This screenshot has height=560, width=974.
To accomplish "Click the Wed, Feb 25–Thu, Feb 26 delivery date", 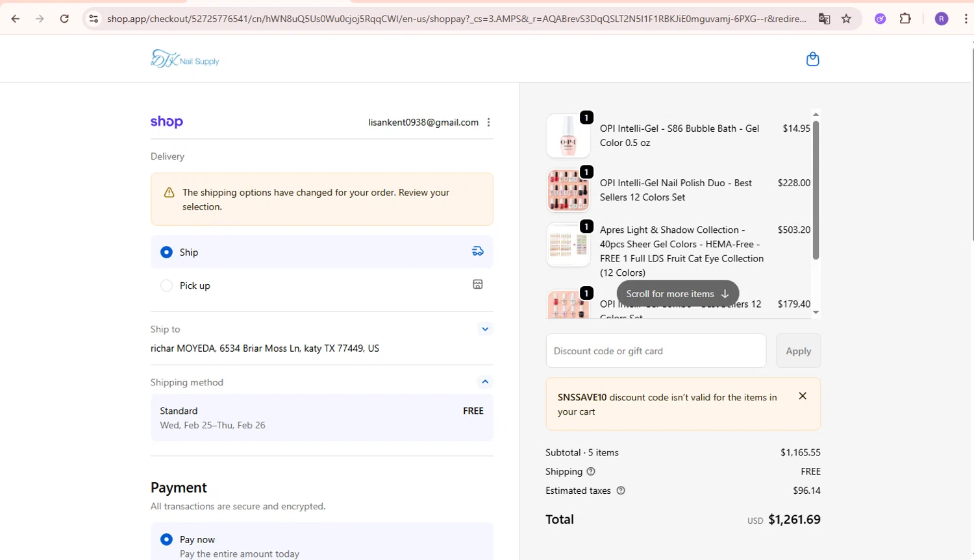I will pos(213,425).
